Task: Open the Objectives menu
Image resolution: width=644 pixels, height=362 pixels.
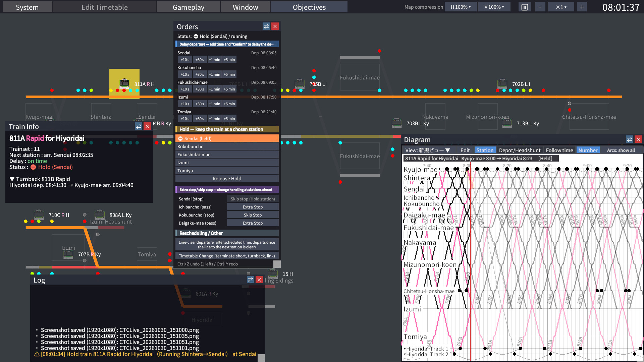Action: coord(309,7)
